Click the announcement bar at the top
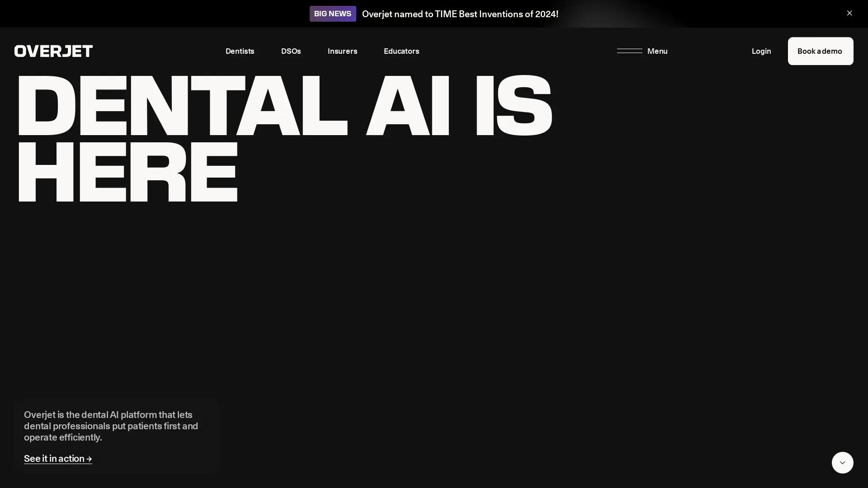Viewport: 868px width, 488px height. tap(434, 14)
